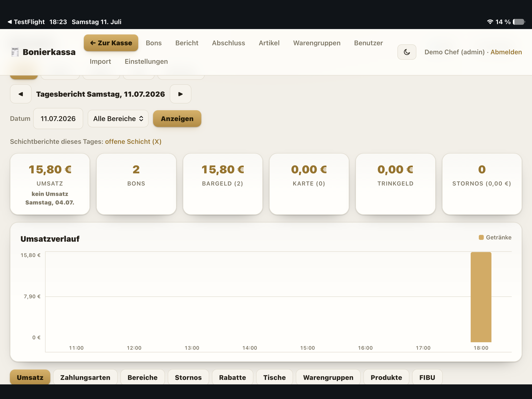Select the FIBU tab

coord(427,377)
